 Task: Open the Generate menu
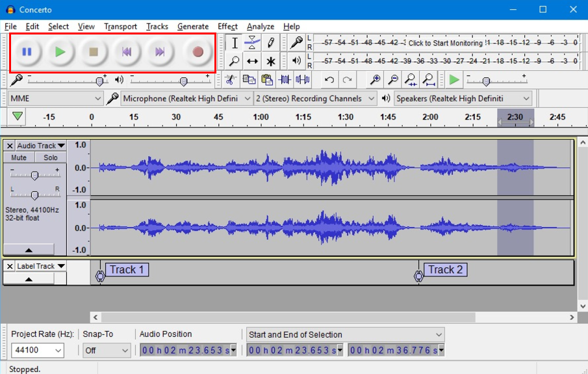[193, 26]
